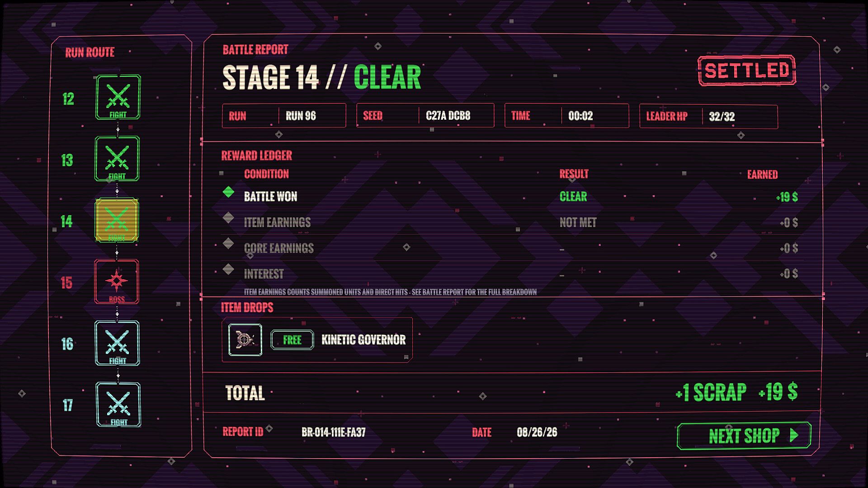
Task: Select stage 17 fight node icon
Action: [x=118, y=404]
